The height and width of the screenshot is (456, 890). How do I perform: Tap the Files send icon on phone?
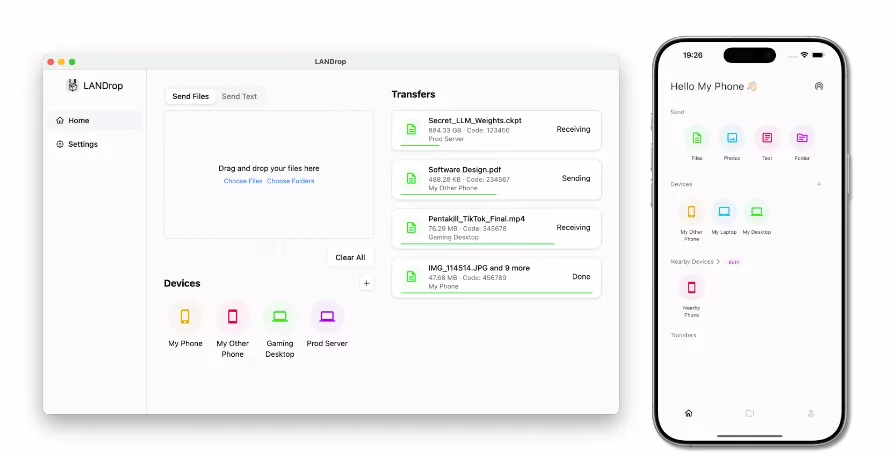point(696,138)
